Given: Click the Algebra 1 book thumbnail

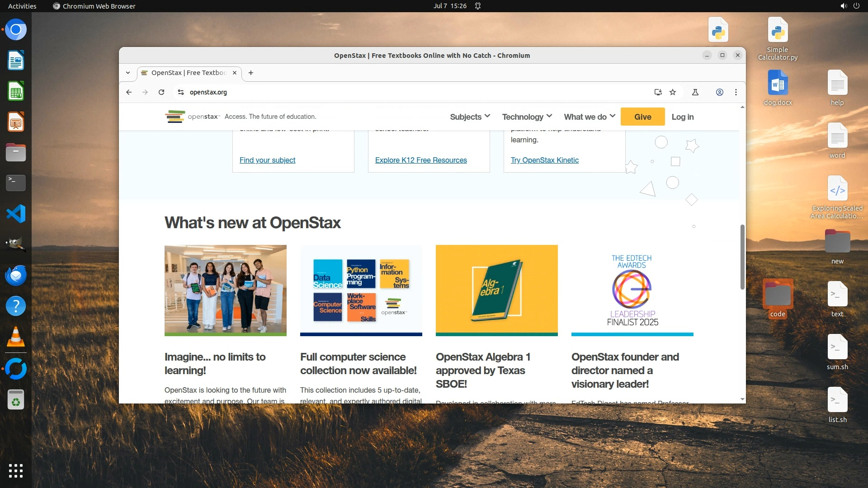Looking at the screenshot, I should pos(496,290).
